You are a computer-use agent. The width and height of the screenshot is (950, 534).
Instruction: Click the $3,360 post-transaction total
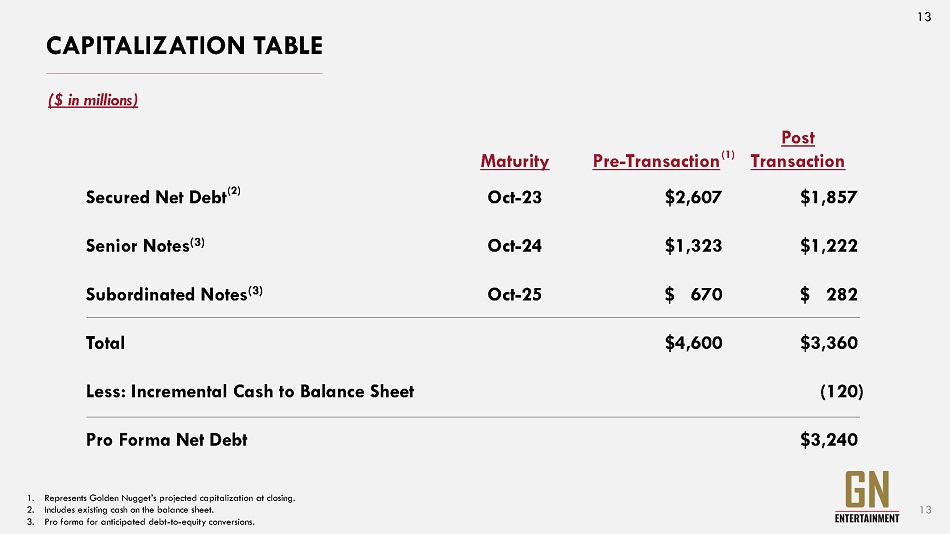coord(828,343)
